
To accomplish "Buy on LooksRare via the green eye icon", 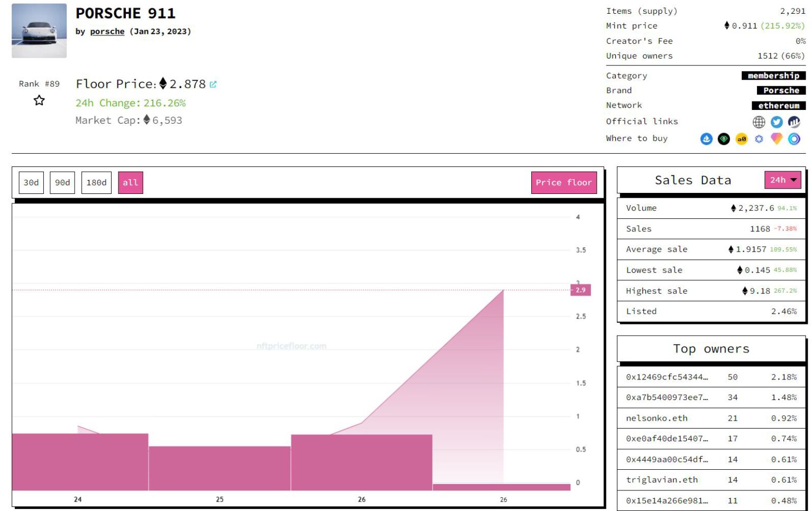I will (724, 139).
